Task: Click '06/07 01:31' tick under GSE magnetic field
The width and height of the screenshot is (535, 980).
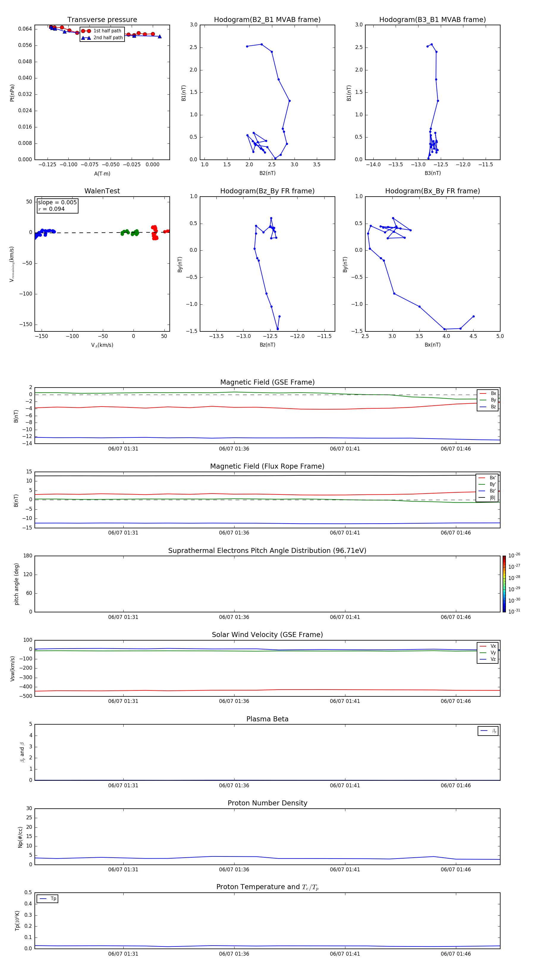Action: point(123,449)
